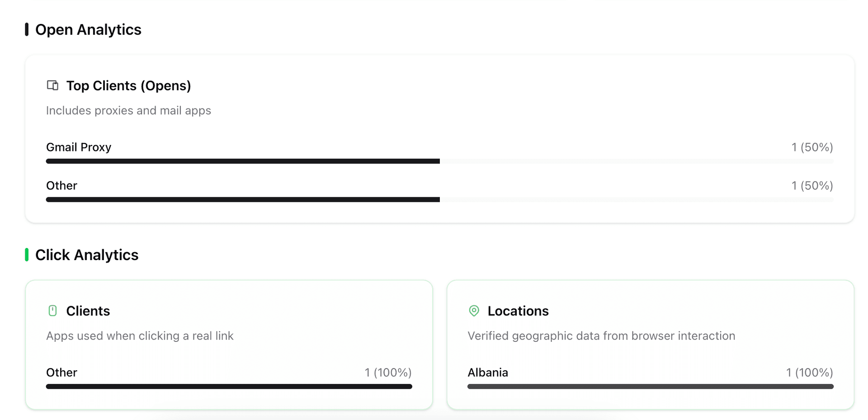Toggle the Albania row in Locations

tap(488, 372)
